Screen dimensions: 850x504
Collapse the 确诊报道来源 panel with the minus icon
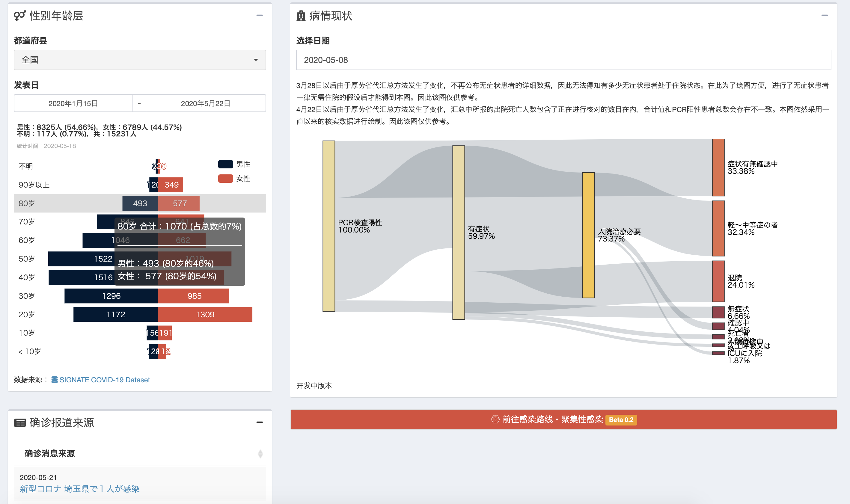point(260,422)
